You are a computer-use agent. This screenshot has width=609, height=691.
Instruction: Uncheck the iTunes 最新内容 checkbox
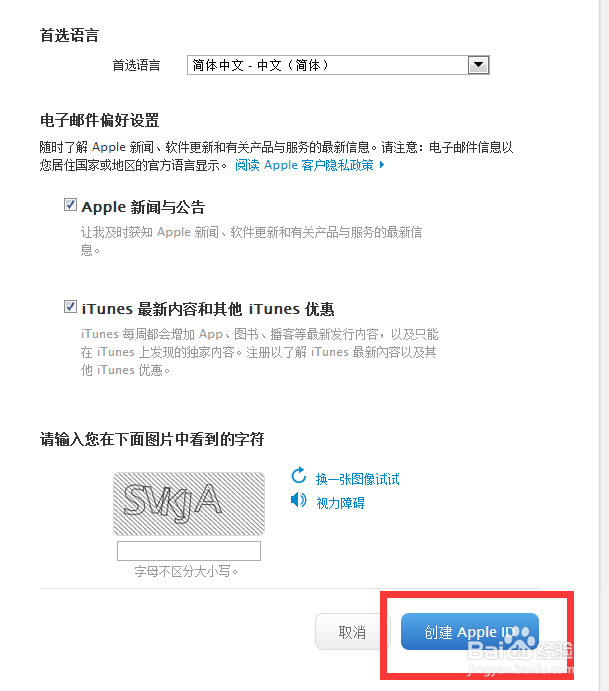70,306
